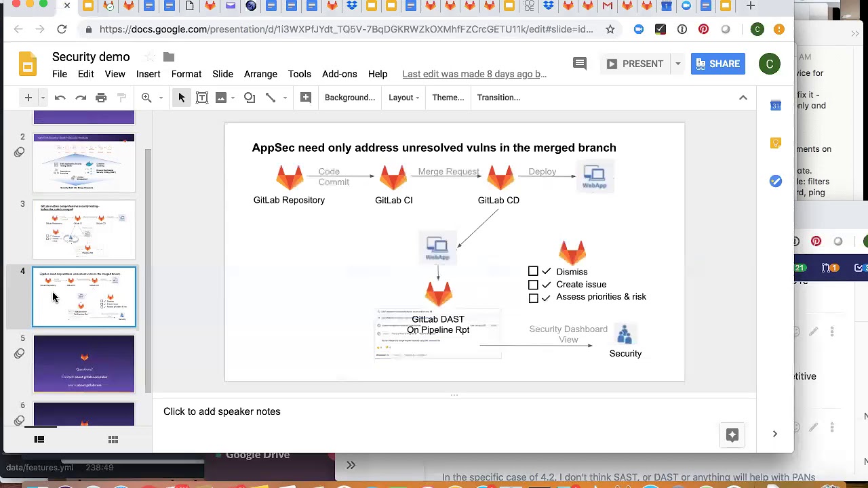Select the Text box tool

202,98
